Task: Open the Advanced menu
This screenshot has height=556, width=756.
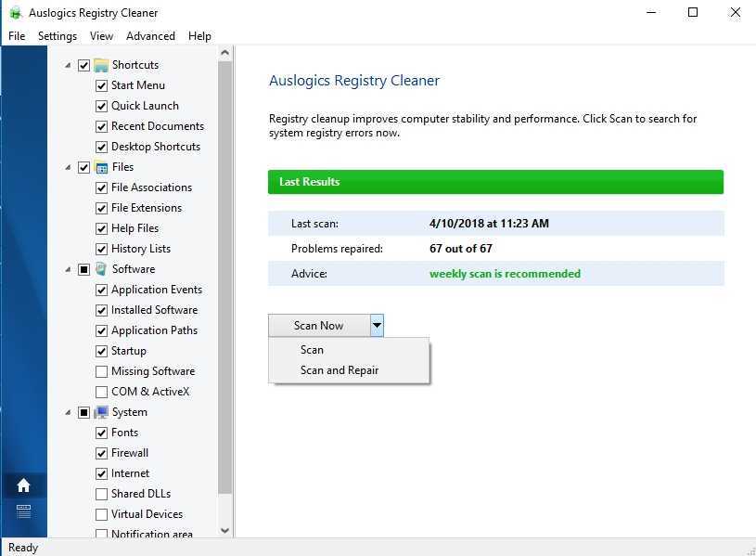Action: pos(150,36)
